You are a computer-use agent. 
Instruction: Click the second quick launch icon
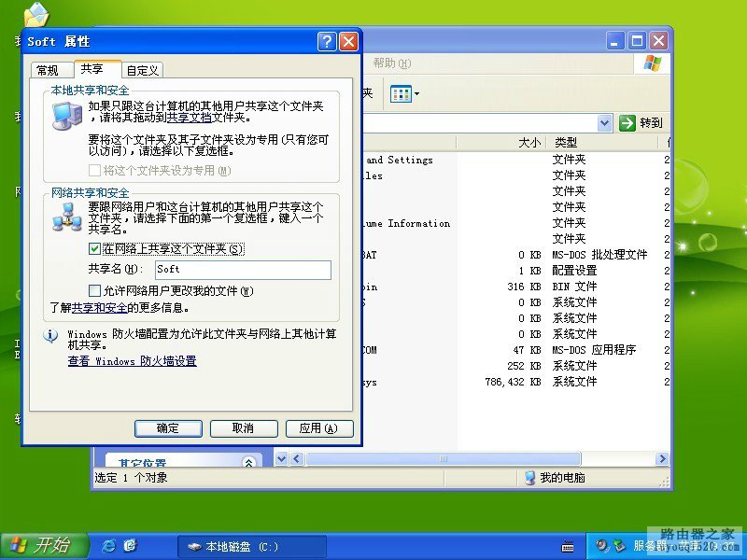pos(130,546)
